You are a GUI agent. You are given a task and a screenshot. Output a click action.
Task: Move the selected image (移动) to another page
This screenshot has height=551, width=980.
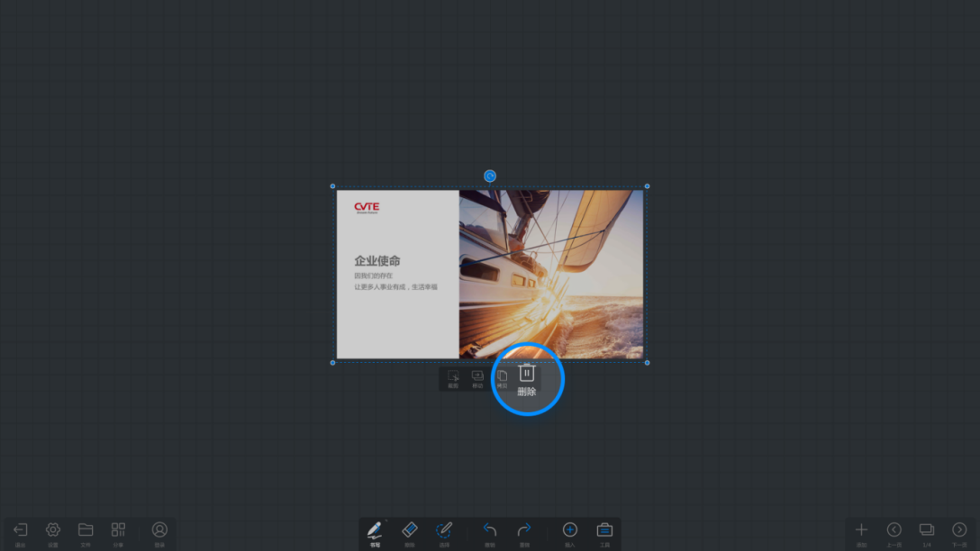[477, 378]
